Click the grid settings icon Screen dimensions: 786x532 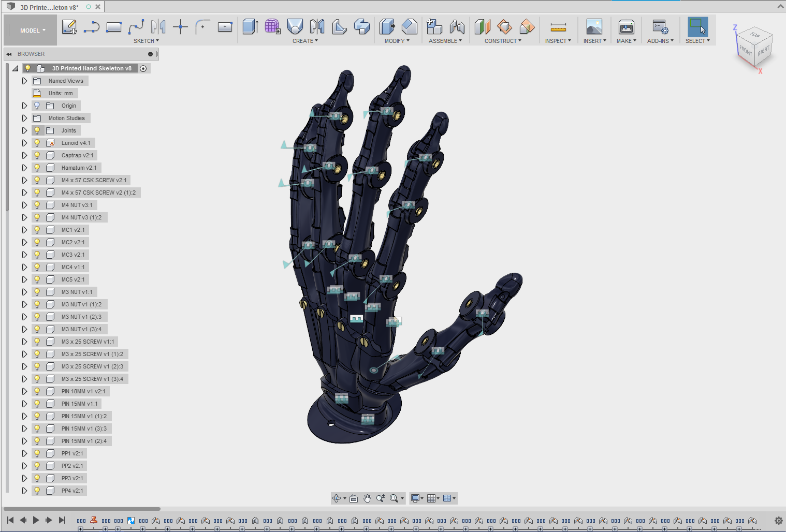point(432,498)
